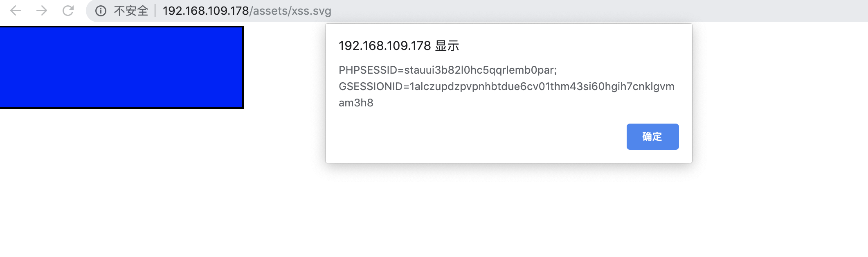Click white page gap between rectangle and alert
This screenshot has width=868, height=257.
pyautogui.click(x=284, y=82)
